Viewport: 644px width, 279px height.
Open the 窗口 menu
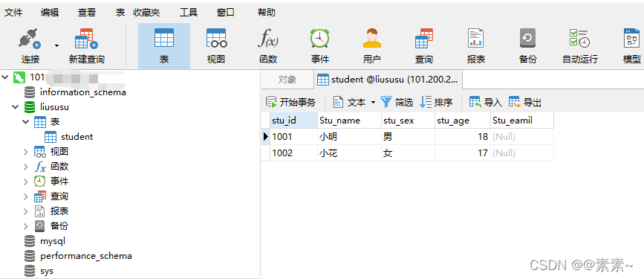pos(226,13)
